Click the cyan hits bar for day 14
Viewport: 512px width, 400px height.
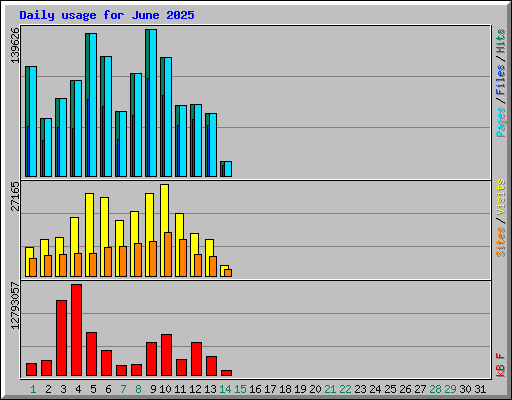click(228, 169)
